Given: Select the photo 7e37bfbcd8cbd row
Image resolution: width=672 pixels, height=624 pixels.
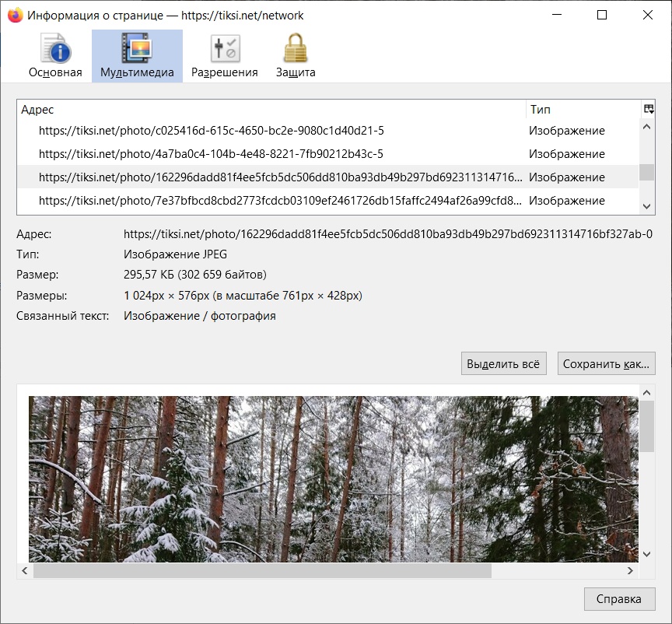Looking at the screenshot, I should click(x=280, y=201).
